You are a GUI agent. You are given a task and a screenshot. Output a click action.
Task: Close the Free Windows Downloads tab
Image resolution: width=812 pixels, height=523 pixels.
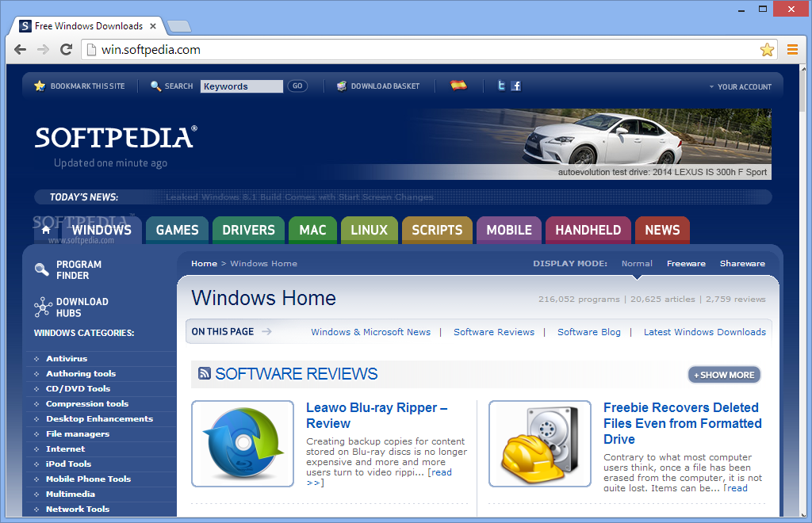pos(153,26)
